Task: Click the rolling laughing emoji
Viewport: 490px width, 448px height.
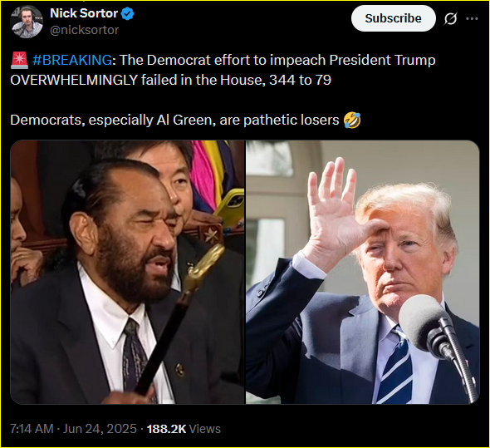Action: (352, 121)
